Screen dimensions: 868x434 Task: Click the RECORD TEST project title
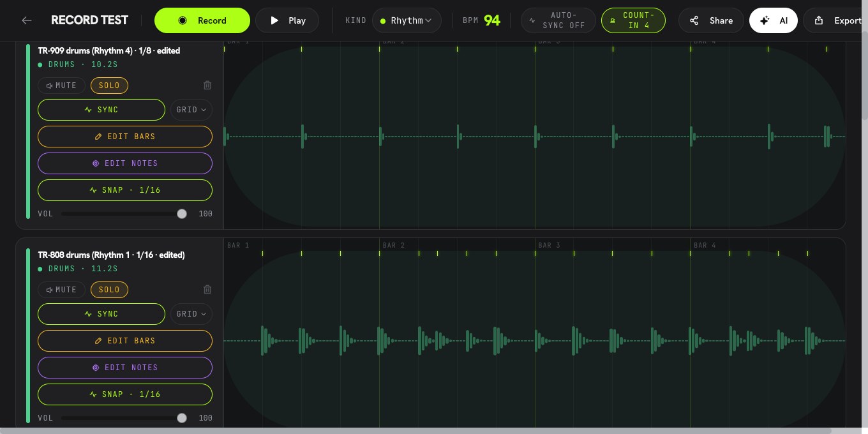click(x=90, y=20)
